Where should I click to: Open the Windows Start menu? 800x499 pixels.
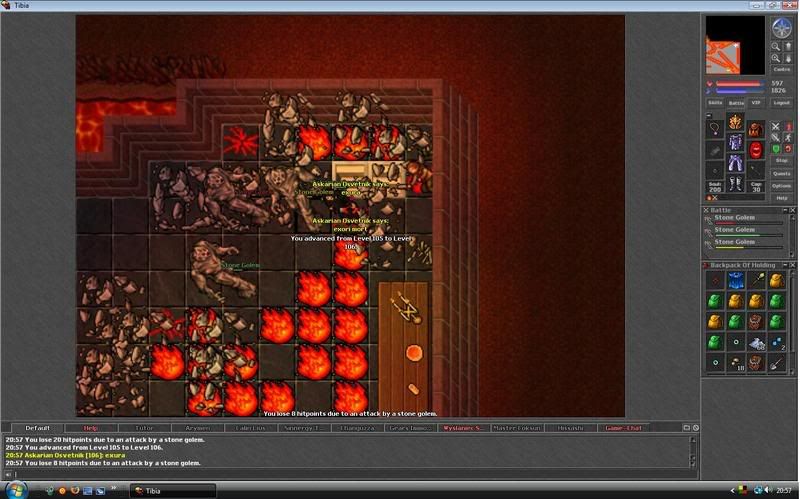16,490
